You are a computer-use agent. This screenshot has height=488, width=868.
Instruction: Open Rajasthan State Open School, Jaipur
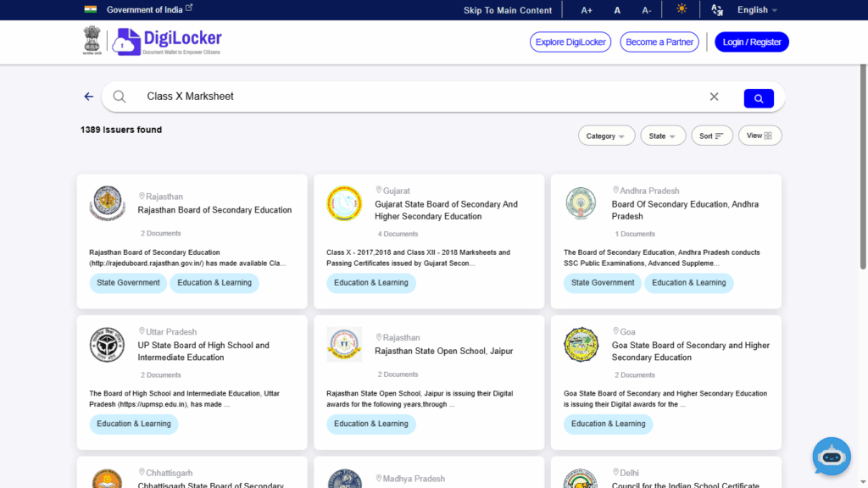444,352
